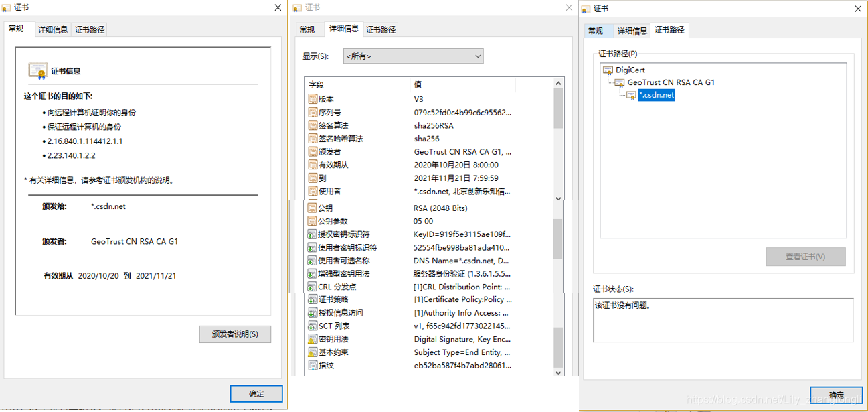Image resolution: width=868 pixels, height=412 pixels.
Task: Select the sha256RSA value cell
Action: coord(435,126)
